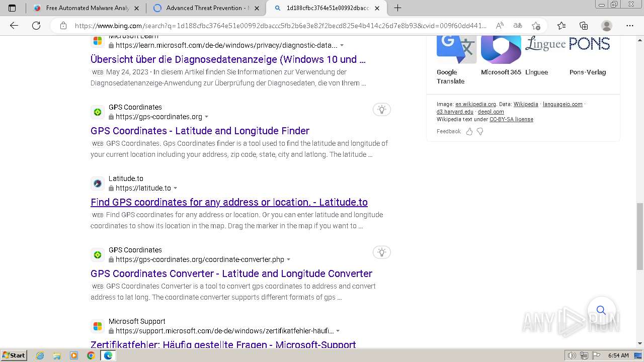Open d3.harvard.edu source link
The image size is (644, 362).
point(455,112)
